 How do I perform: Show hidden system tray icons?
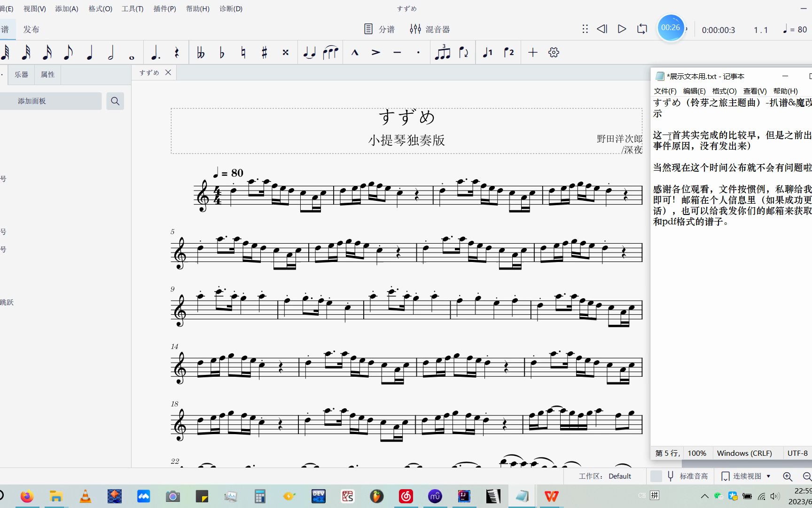click(704, 496)
